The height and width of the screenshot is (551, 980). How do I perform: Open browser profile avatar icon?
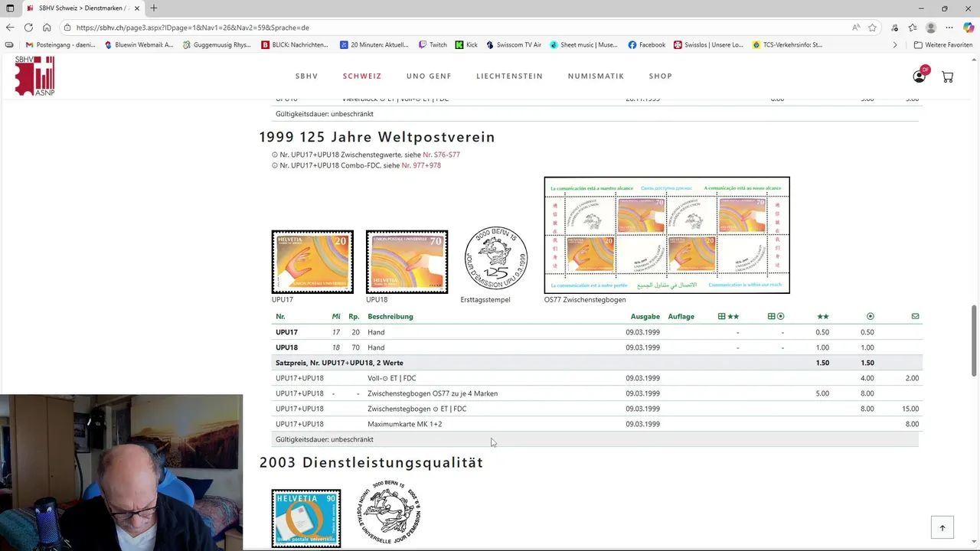pyautogui.click(x=931, y=28)
